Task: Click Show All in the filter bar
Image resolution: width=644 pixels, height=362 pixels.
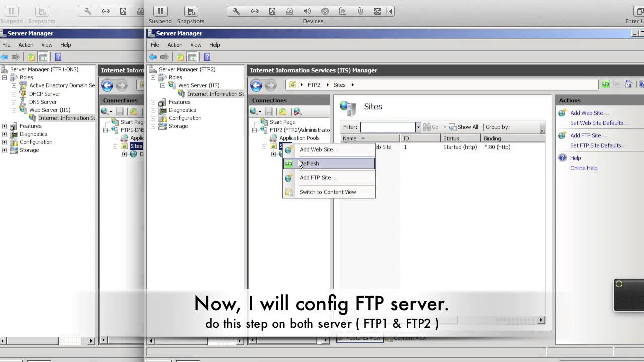Action: 464,127
